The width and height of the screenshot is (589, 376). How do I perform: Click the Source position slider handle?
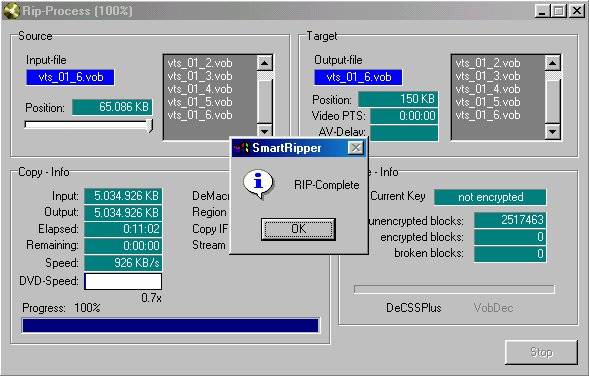pos(150,125)
